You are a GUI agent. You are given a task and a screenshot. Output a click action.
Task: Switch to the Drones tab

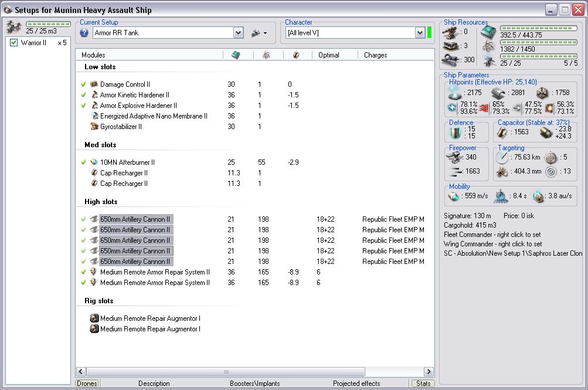click(87, 383)
